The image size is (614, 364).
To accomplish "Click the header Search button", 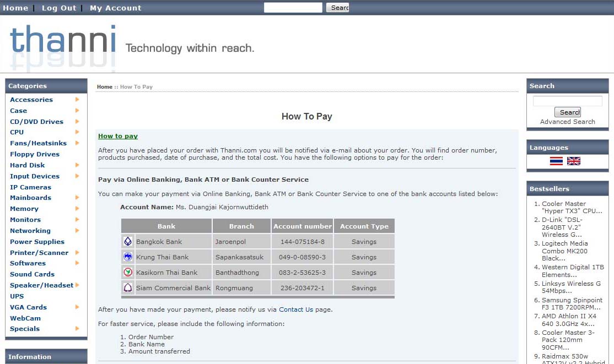I will (x=337, y=8).
